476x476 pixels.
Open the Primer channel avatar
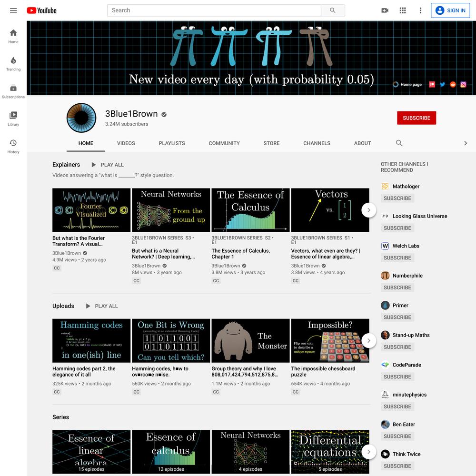pos(385,306)
